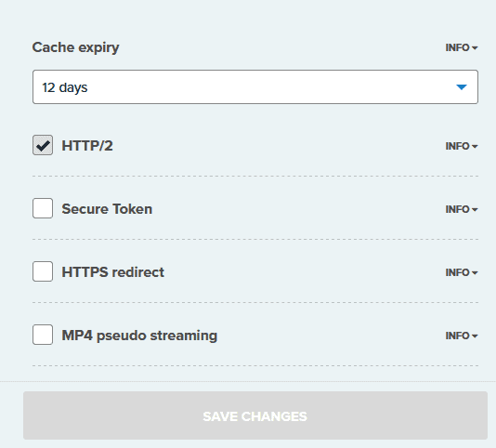Click the SAVE CHANGES button
The height and width of the screenshot is (448, 496).
[x=255, y=415]
